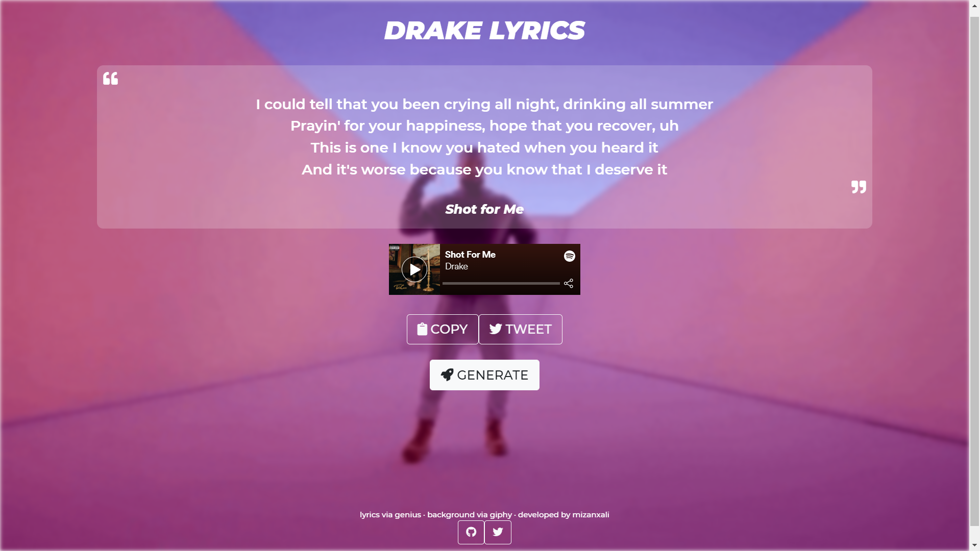980x551 pixels.
Task: Click the closing quotation mark icon
Action: click(x=859, y=187)
